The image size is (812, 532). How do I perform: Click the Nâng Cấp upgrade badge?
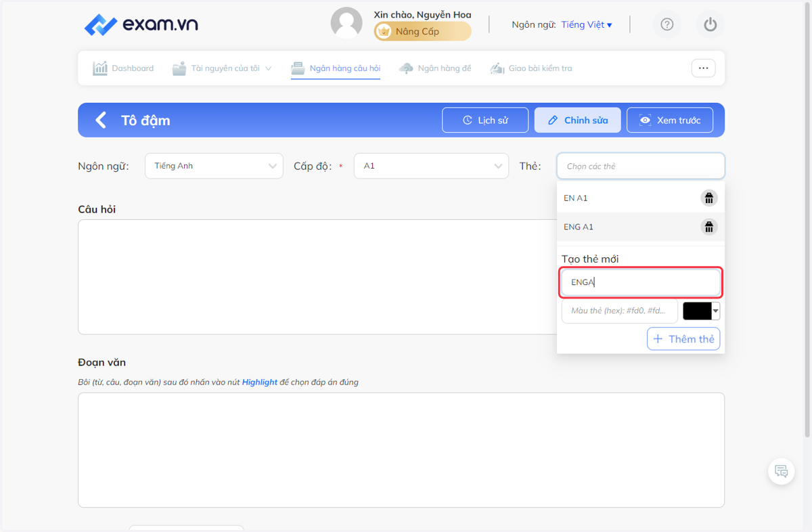point(423,31)
